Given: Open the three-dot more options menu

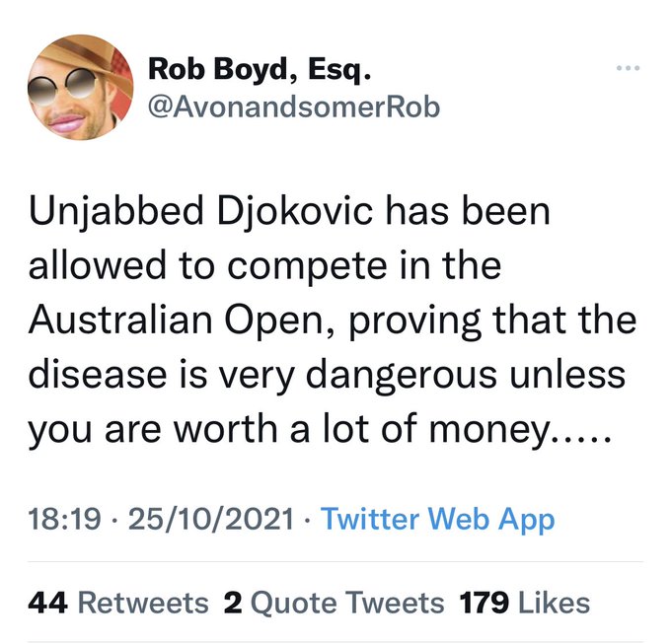Looking at the screenshot, I should 627,69.
